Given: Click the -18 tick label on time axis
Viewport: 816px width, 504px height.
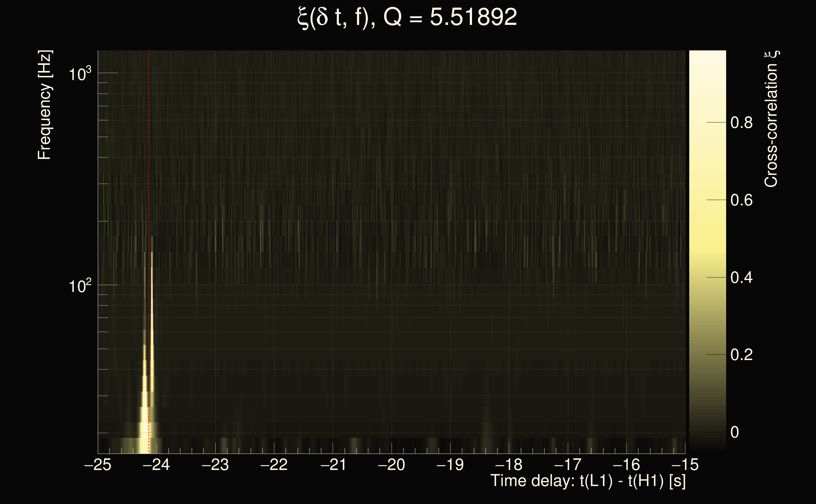Looking at the screenshot, I should pyautogui.click(x=509, y=465).
